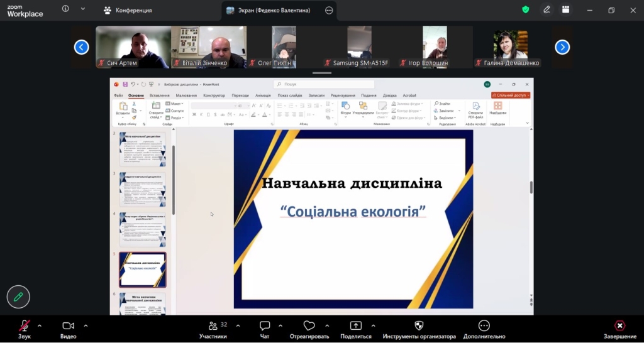644x343 pixels.
Task: Expand share options arrow beside Поделиться
Action: pos(373,325)
